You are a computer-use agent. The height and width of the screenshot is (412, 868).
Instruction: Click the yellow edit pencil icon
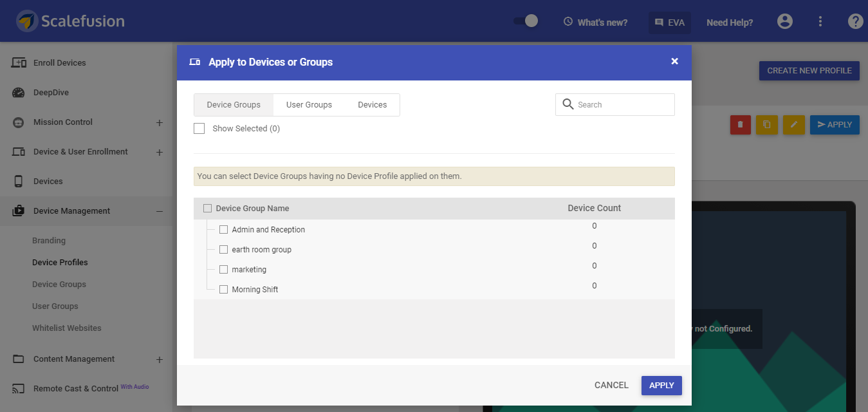[x=793, y=125]
